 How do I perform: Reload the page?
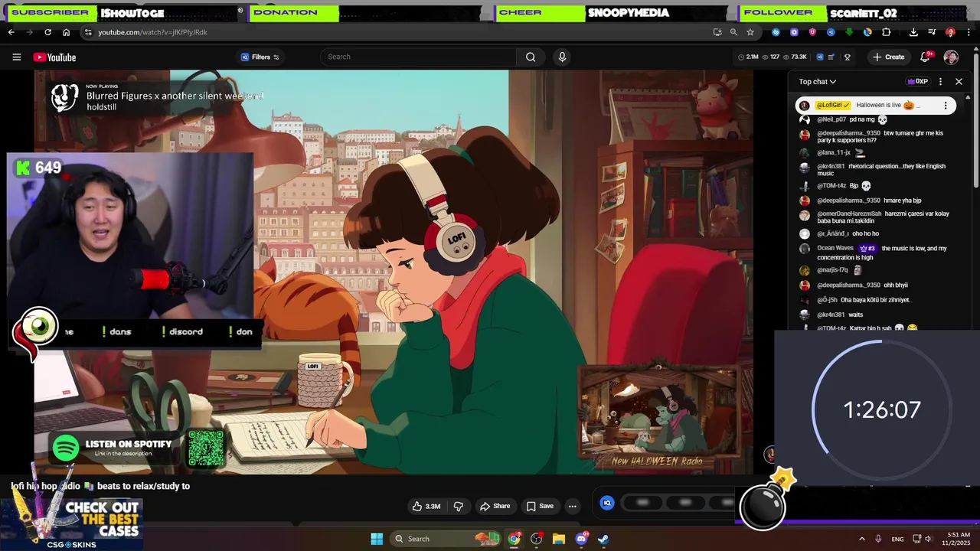tap(47, 32)
